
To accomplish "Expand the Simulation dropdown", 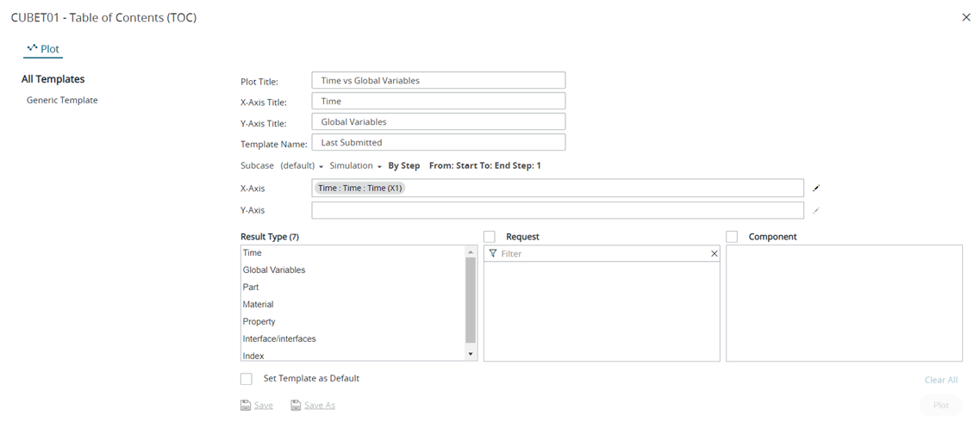I will 355,165.
